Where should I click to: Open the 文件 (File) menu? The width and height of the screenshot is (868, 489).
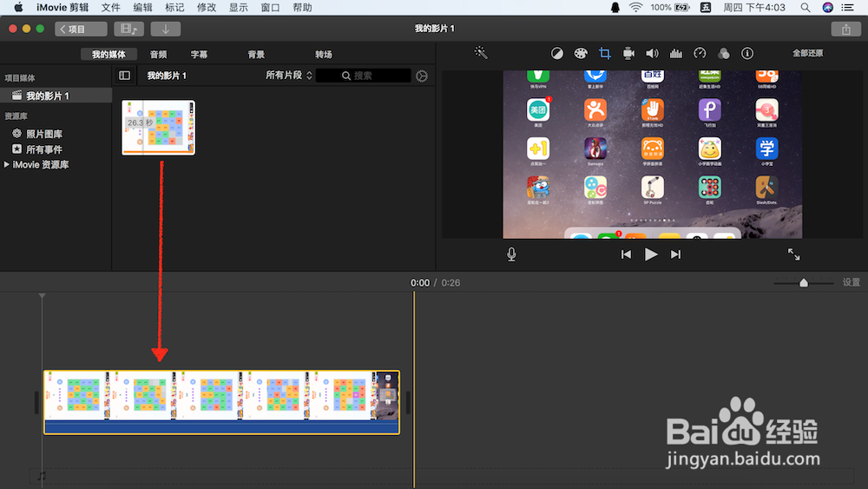(111, 7)
